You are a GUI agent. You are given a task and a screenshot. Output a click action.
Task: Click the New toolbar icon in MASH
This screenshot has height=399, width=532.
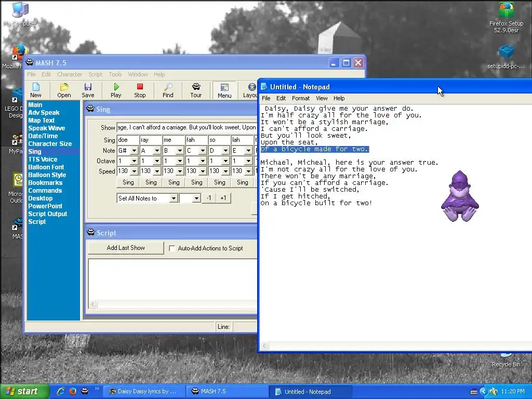36,90
